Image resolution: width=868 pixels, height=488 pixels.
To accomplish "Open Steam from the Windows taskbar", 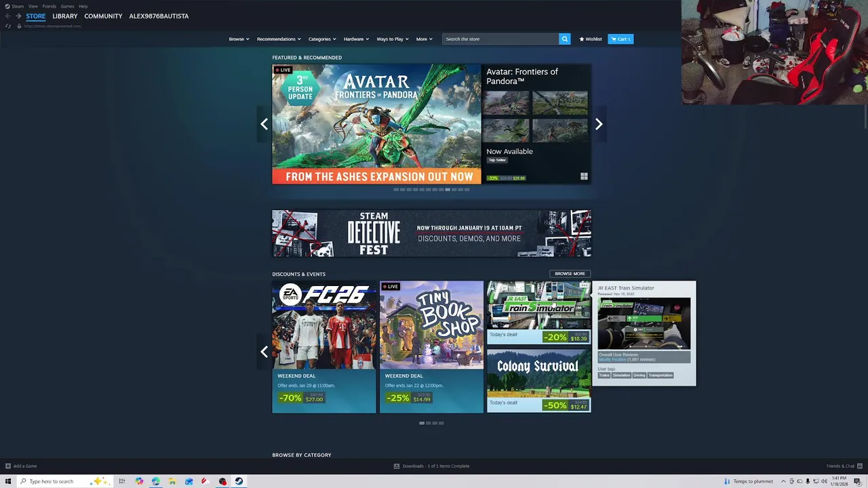I will 239,481.
